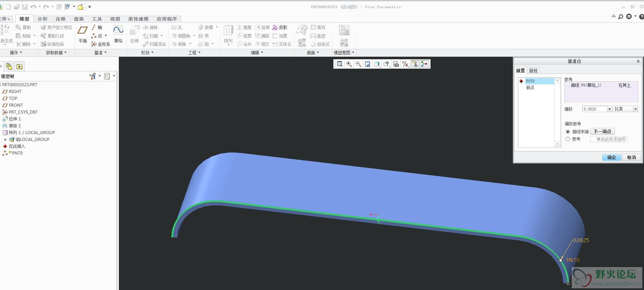This screenshot has height=290, width=644.
Task: Select PRT_CSYS_DEF in the model tree
Action: [23, 112]
